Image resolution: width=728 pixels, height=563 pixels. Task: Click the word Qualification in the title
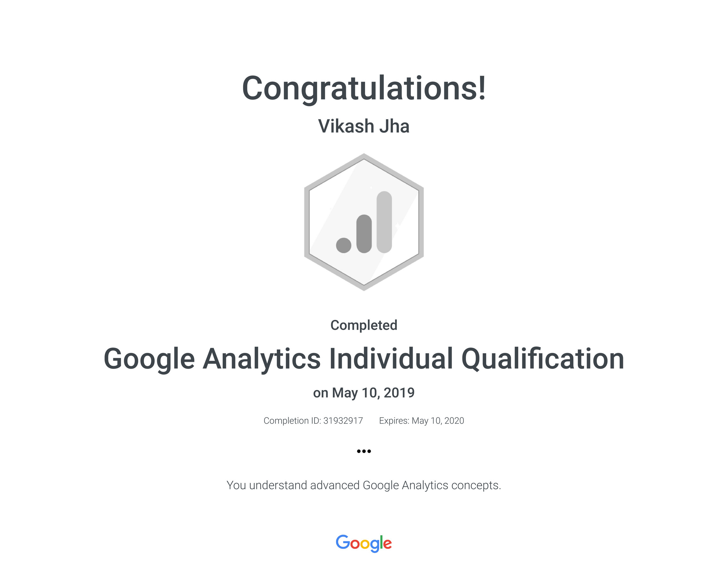[543, 359]
